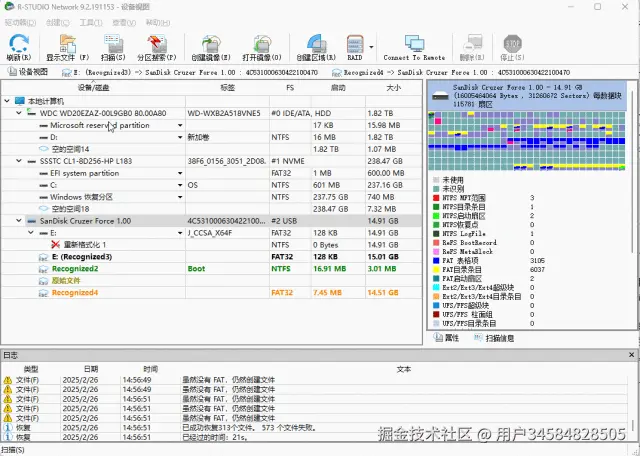Click the Connect To Remote icon
The image size is (640, 456).
(x=414, y=43)
